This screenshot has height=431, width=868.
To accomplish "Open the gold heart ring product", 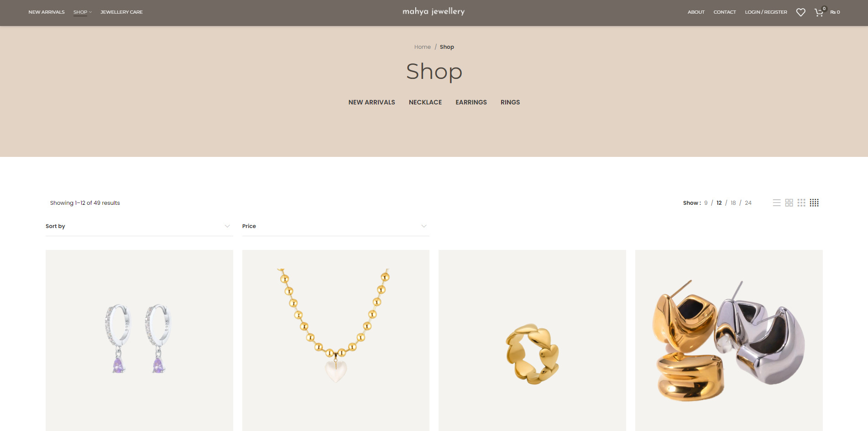I will 532,340.
